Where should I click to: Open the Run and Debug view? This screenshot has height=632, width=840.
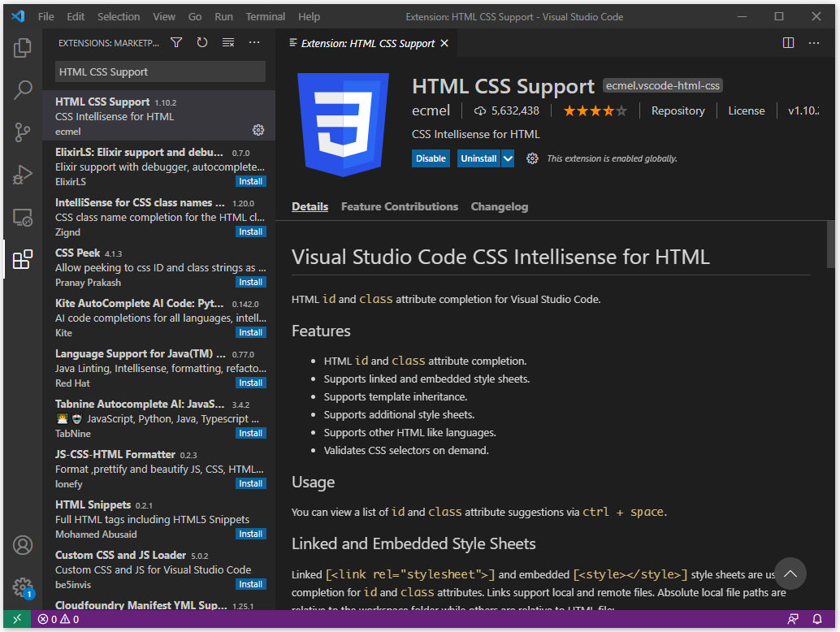[23, 174]
